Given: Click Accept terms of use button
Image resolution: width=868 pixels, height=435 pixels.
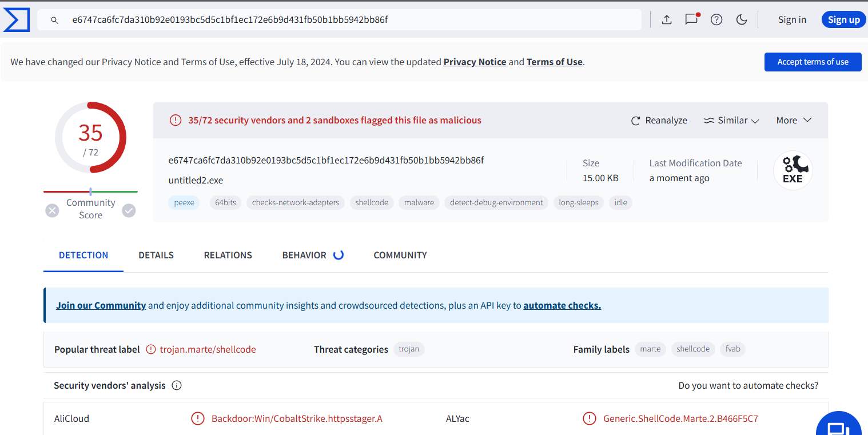Looking at the screenshot, I should coord(813,62).
